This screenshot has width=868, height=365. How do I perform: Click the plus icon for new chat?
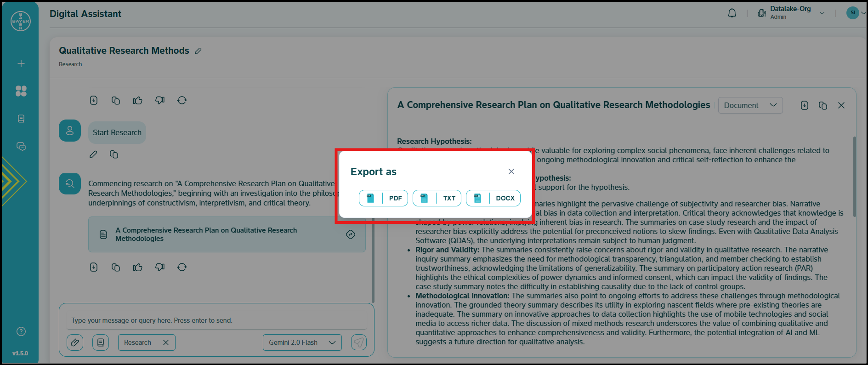tap(21, 63)
